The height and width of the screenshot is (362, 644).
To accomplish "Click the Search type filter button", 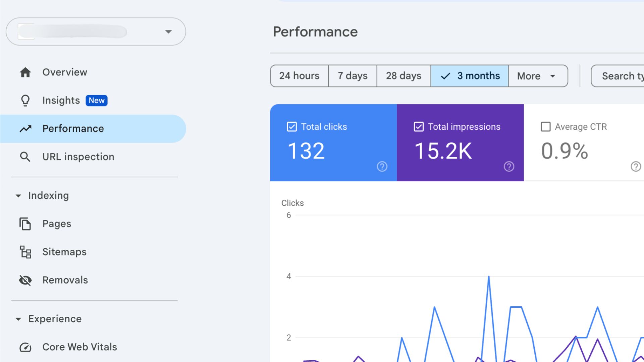I will (x=621, y=76).
